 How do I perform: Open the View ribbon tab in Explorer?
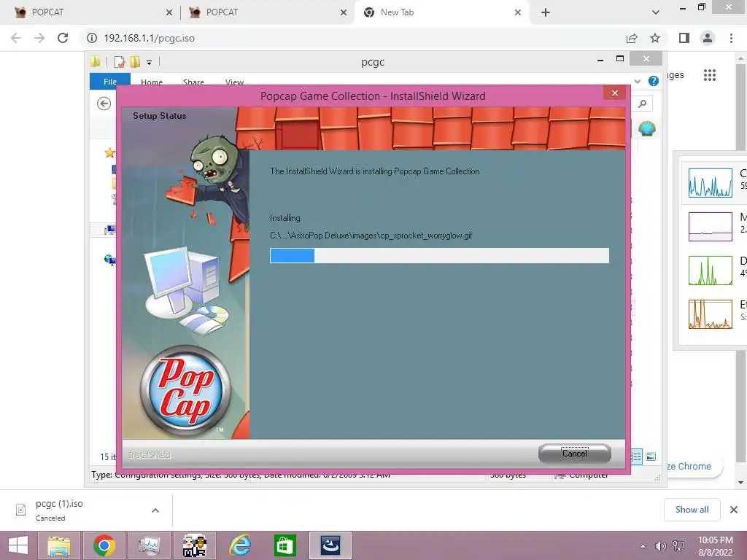234,82
